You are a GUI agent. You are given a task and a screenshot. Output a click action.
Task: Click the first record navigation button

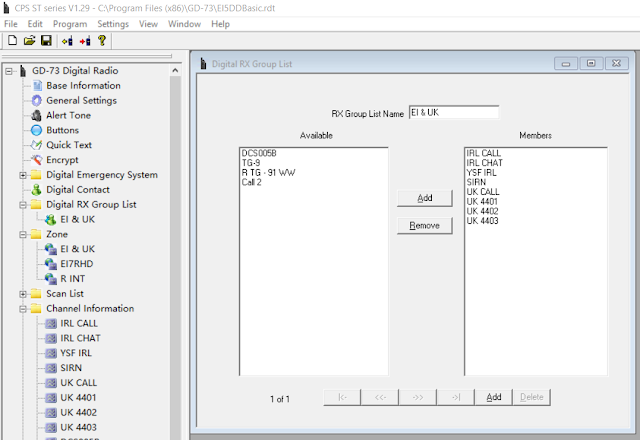coord(342,397)
